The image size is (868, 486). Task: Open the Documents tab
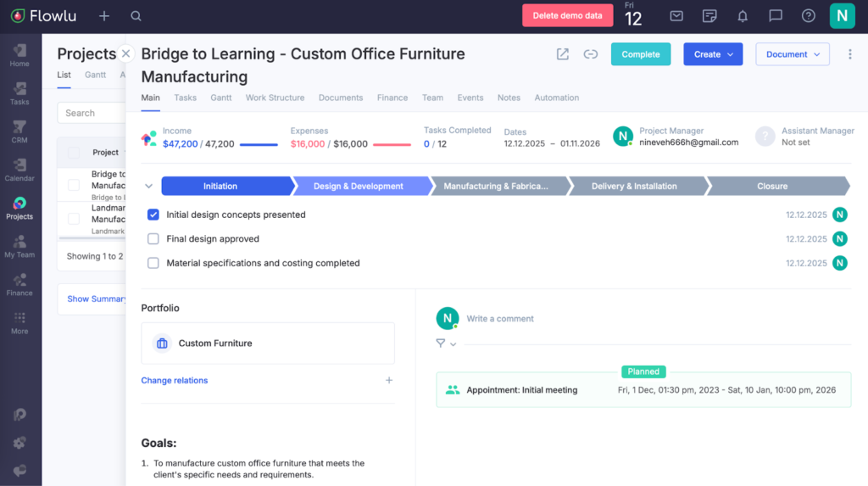coord(341,98)
